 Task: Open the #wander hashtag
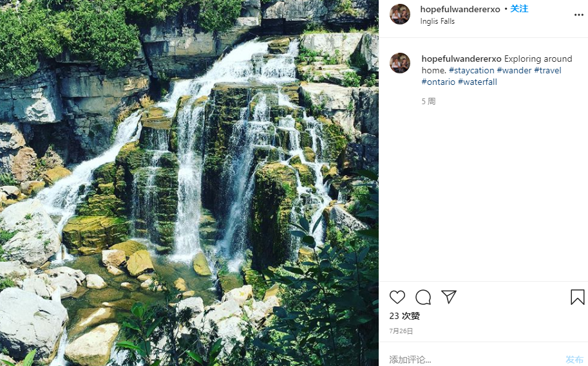pyautogui.click(x=515, y=71)
